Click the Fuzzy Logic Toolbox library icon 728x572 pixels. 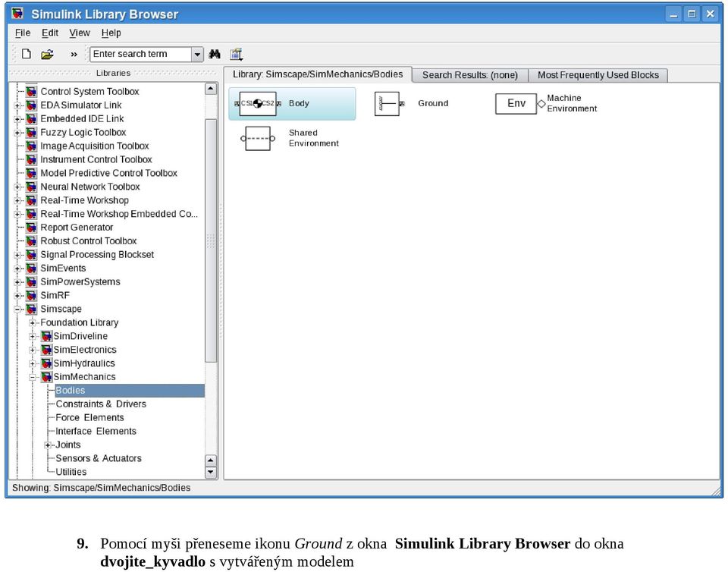click(x=31, y=132)
